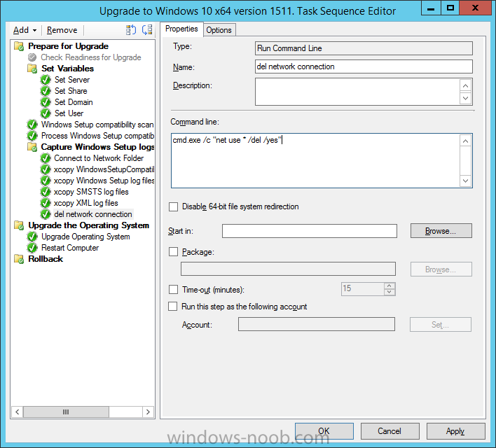Click the task tree horizontal scrollbar thumb
Image resolution: width=496 pixels, height=448 pixels.
point(66,412)
